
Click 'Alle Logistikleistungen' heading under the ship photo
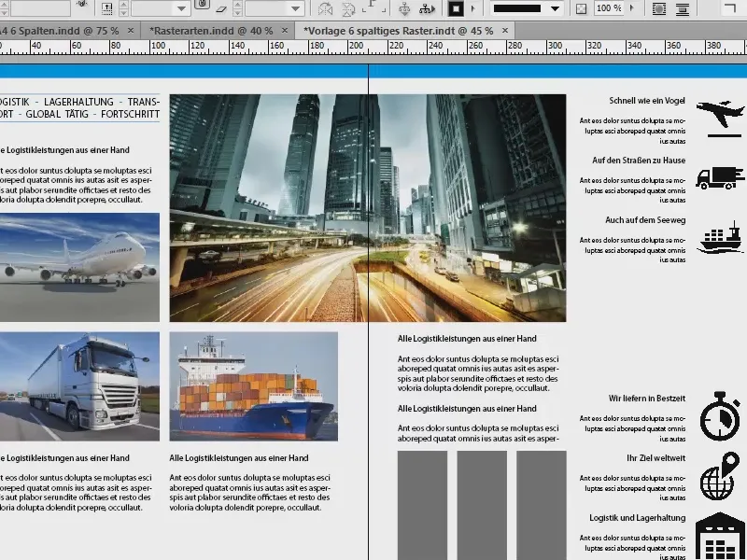coord(239,458)
